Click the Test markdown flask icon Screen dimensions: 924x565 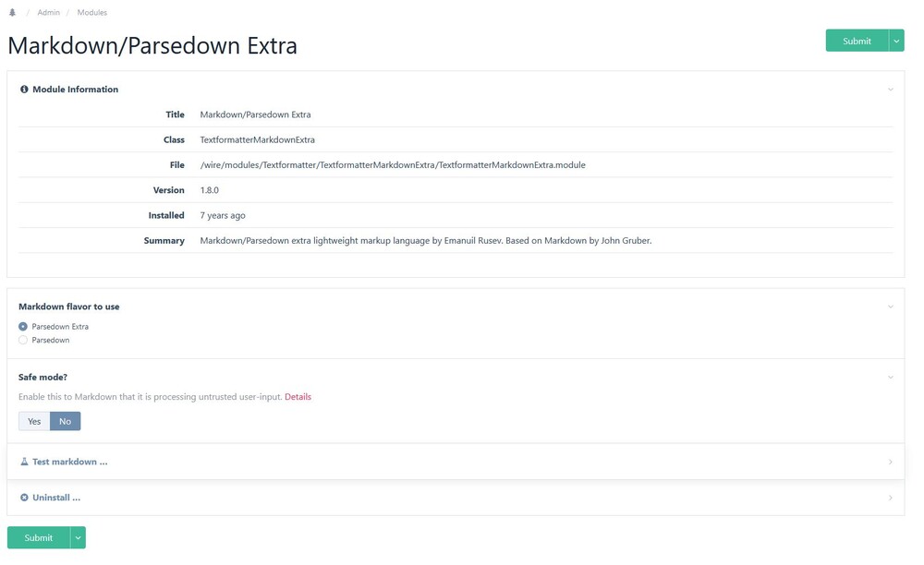click(x=24, y=462)
